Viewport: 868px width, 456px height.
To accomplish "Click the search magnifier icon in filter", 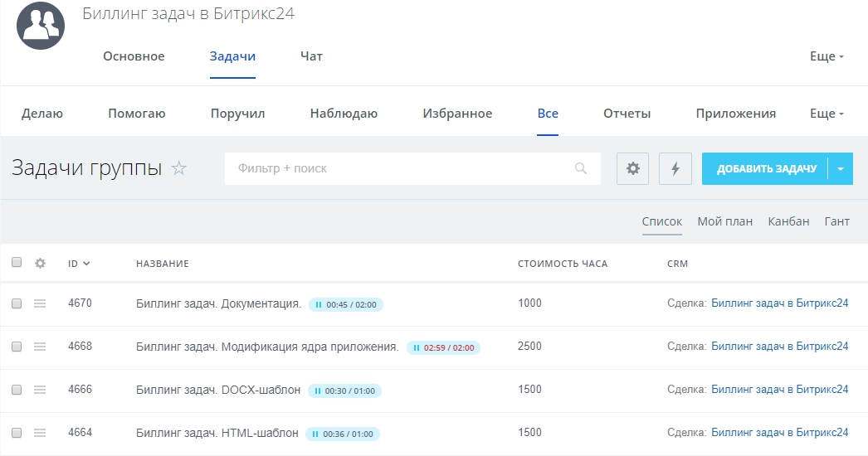I will click(581, 168).
